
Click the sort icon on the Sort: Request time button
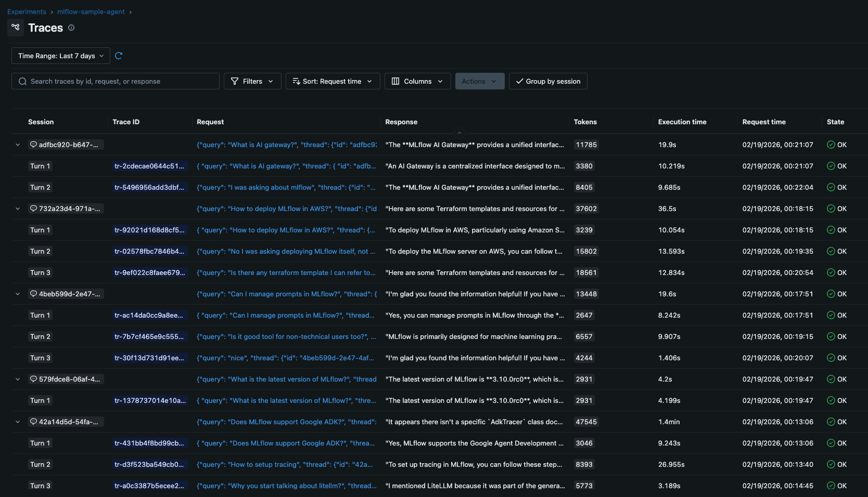click(297, 81)
